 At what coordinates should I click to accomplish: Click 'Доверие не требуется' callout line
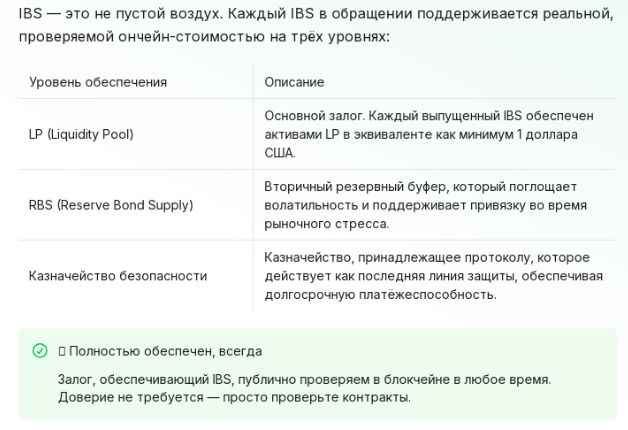tap(234, 398)
